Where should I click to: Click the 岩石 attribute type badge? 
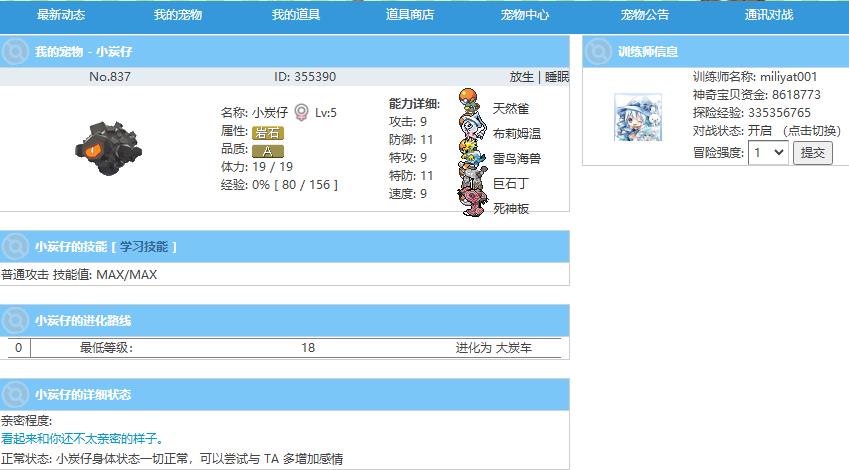pyautogui.click(x=268, y=132)
